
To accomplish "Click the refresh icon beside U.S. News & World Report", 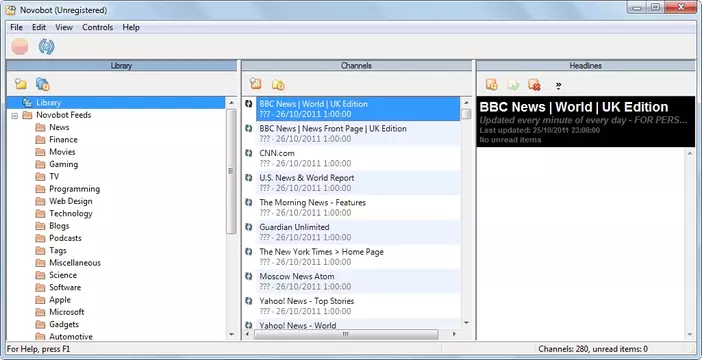I will [x=249, y=178].
